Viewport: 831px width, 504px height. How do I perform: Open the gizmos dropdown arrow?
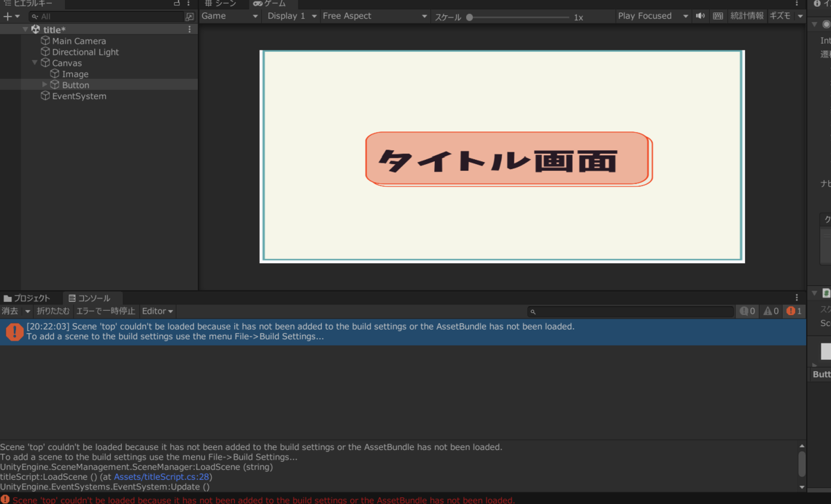pos(800,16)
